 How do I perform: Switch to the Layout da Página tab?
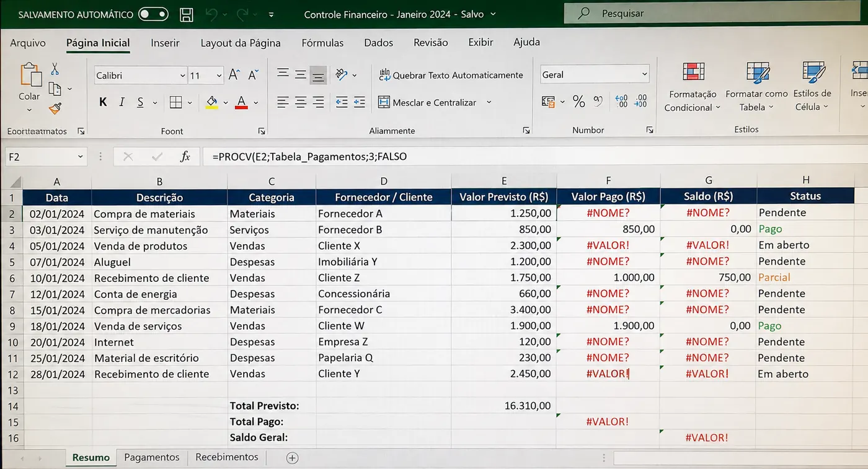(241, 43)
